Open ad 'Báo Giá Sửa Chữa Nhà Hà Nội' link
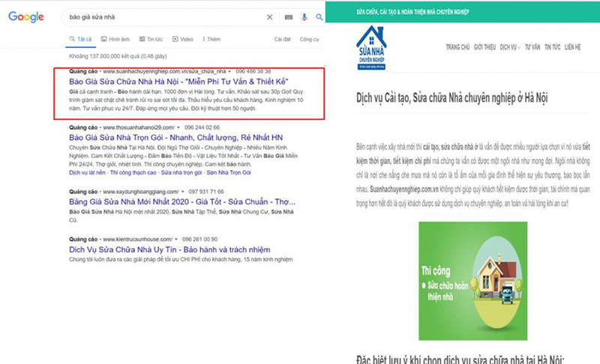600x364 pixels. (178, 82)
